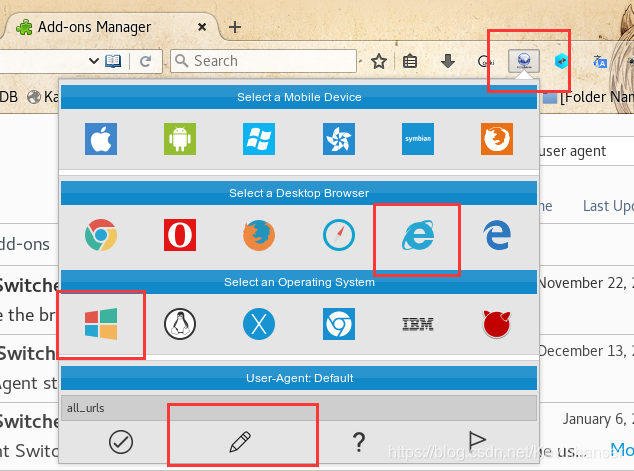Open the downloads arrow panel
This screenshot has height=471, width=634.
[x=448, y=61]
